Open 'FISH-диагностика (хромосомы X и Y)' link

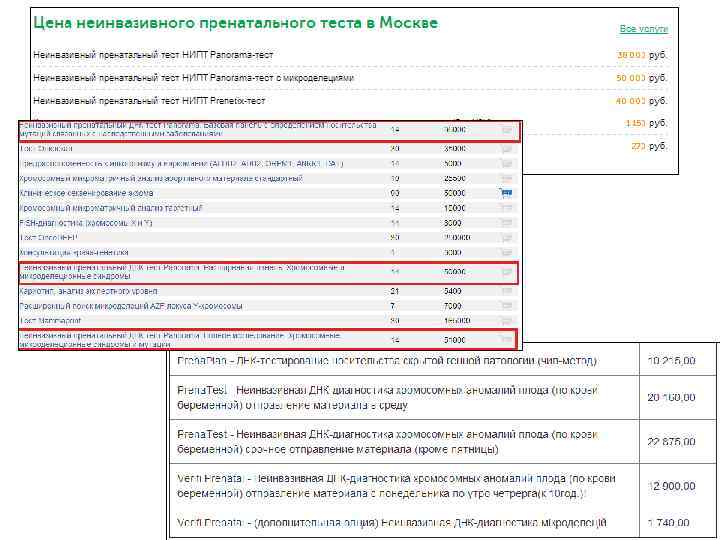[86, 223]
